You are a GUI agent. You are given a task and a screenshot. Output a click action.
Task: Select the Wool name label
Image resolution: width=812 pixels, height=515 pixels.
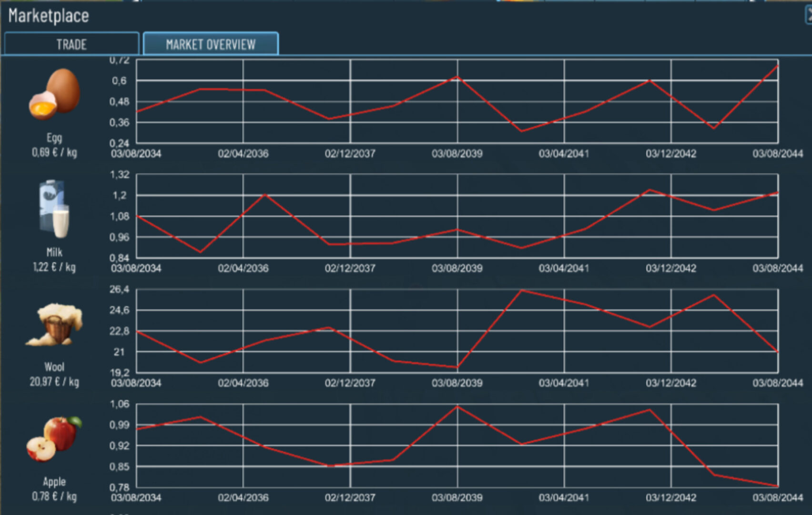(54, 367)
